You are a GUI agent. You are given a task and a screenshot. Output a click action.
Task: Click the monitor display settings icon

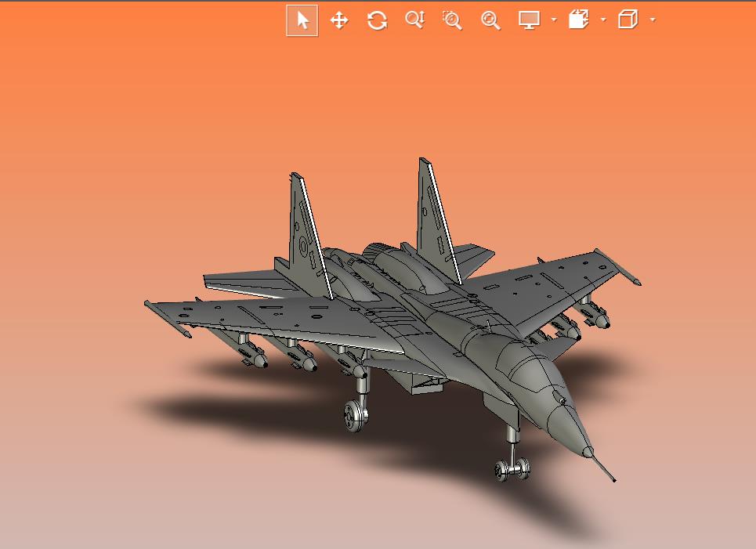[x=530, y=20]
